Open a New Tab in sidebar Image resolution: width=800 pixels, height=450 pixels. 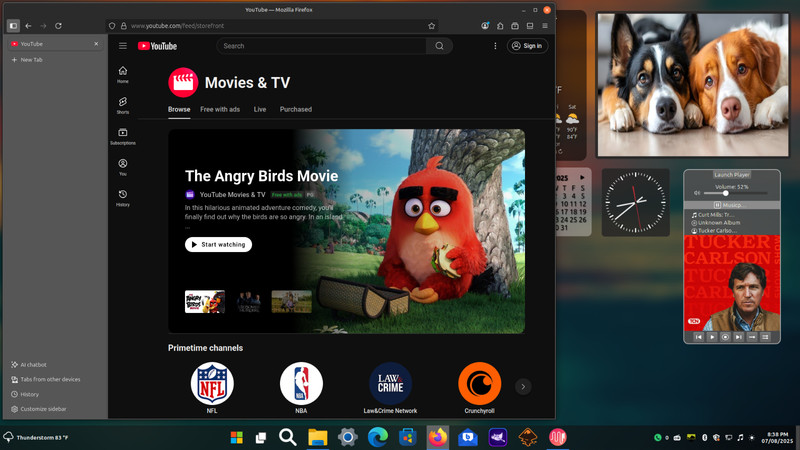tap(55, 60)
